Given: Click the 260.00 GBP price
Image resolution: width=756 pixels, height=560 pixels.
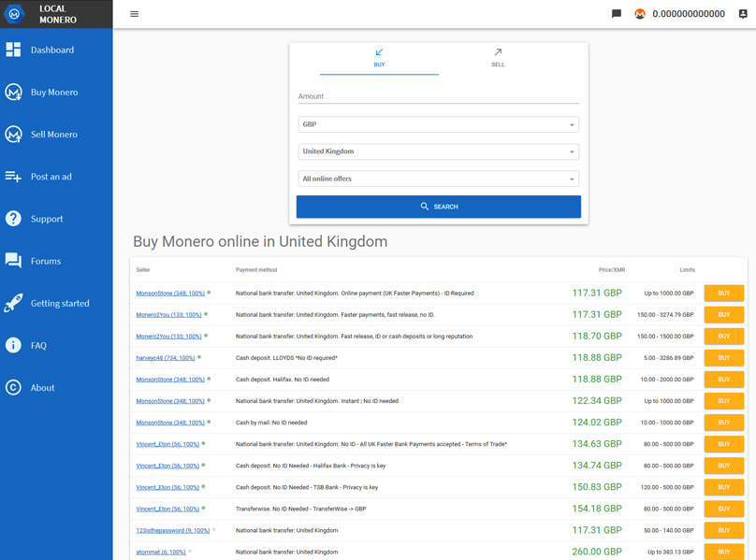Looking at the screenshot, I should (x=597, y=552).
